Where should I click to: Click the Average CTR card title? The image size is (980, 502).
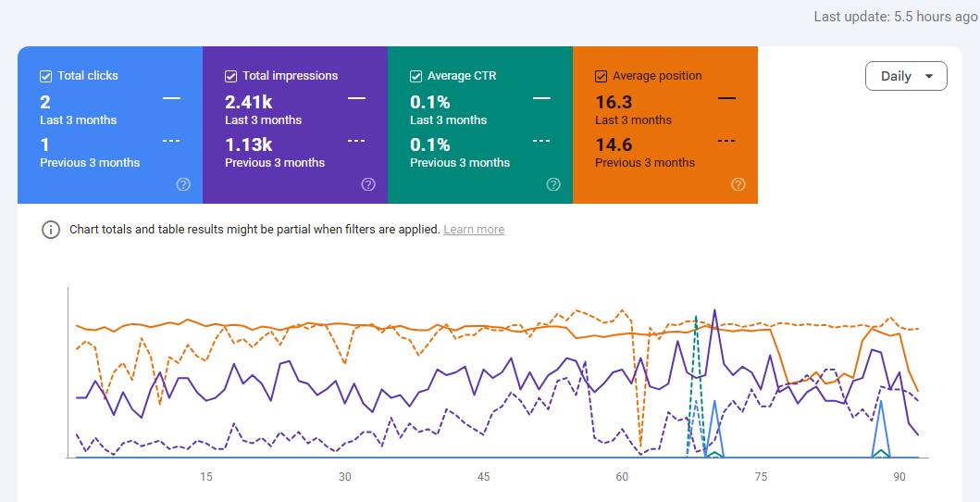point(462,76)
